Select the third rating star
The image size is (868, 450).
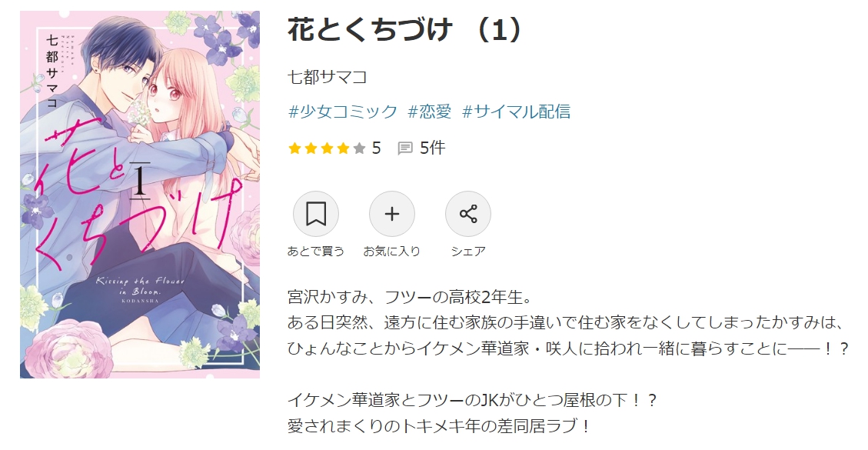coord(328,148)
